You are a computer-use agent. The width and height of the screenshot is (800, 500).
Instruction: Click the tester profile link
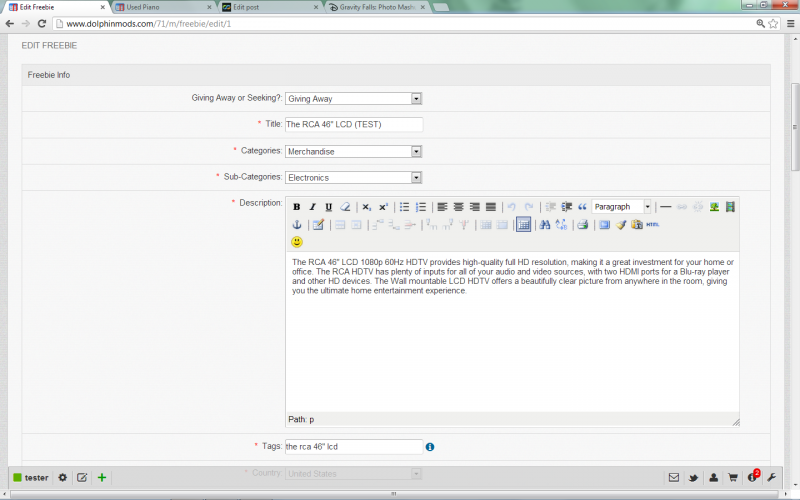[x=31, y=478]
